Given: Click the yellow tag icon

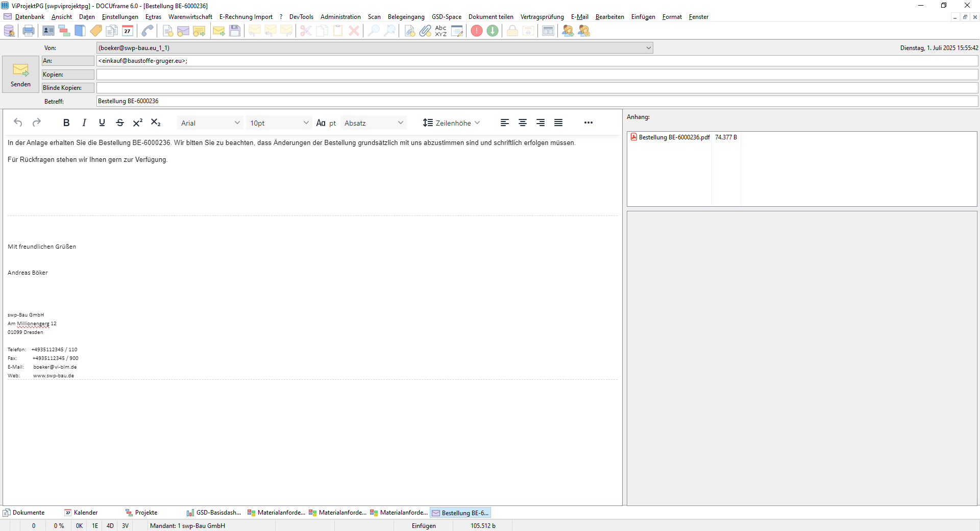Looking at the screenshot, I should (96, 31).
